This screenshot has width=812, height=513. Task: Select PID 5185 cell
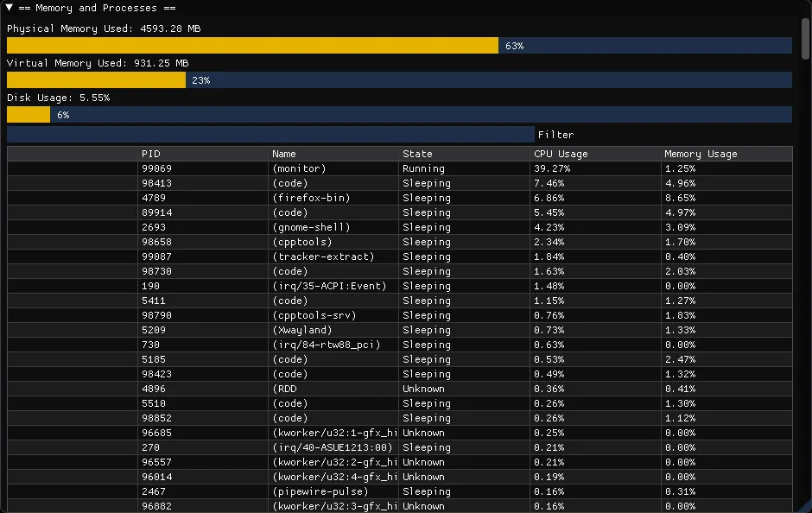(x=154, y=359)
